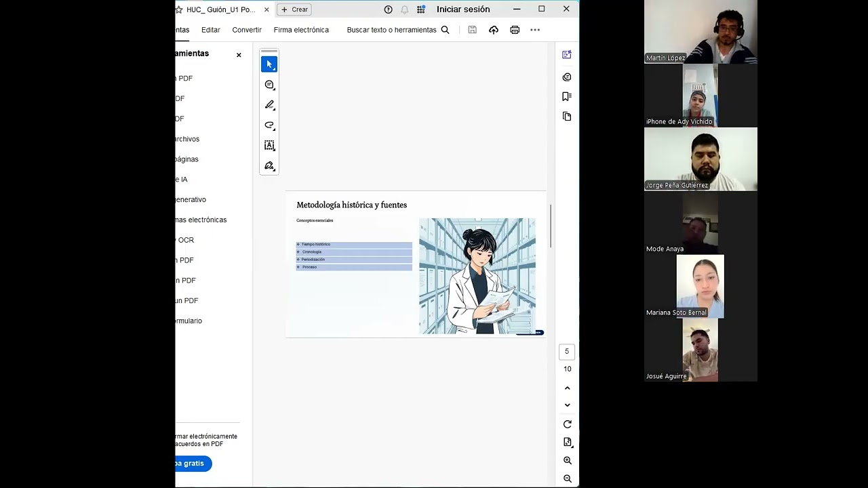Close the HUC_ Guión_U1 tab

(267, 9)
